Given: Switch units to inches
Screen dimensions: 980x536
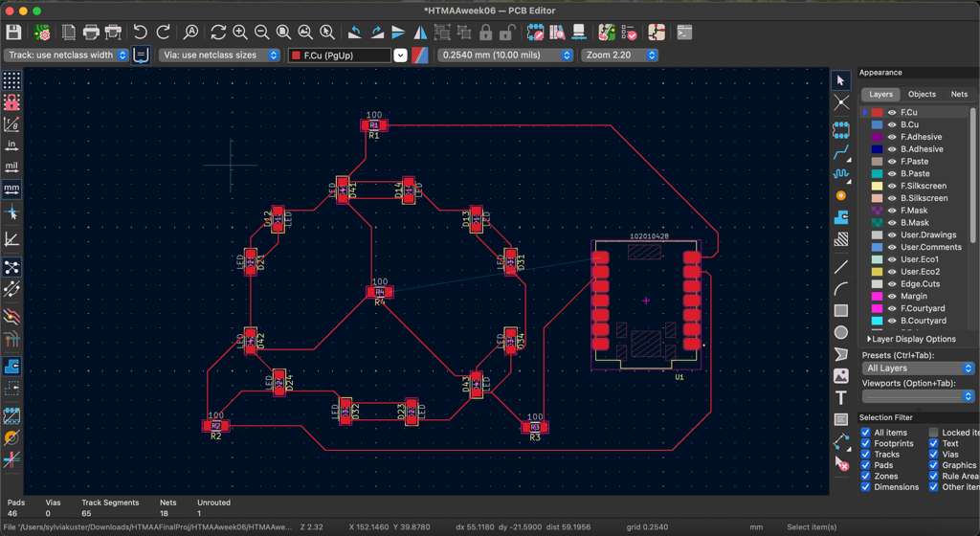Looking at the screenshot, I should pos(11,145).
